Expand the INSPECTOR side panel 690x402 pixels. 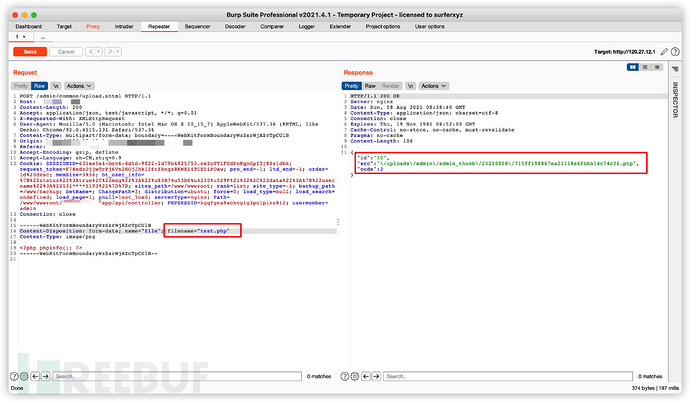click(675, 99)
